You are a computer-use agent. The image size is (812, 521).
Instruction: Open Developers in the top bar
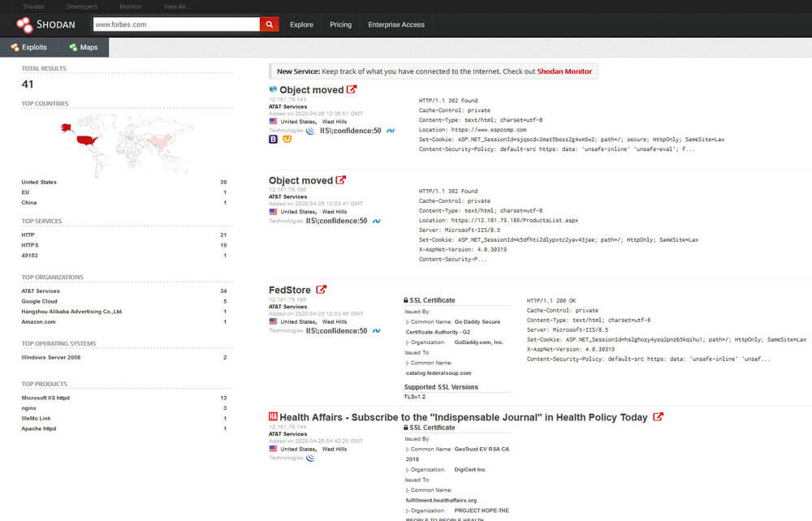82,6
